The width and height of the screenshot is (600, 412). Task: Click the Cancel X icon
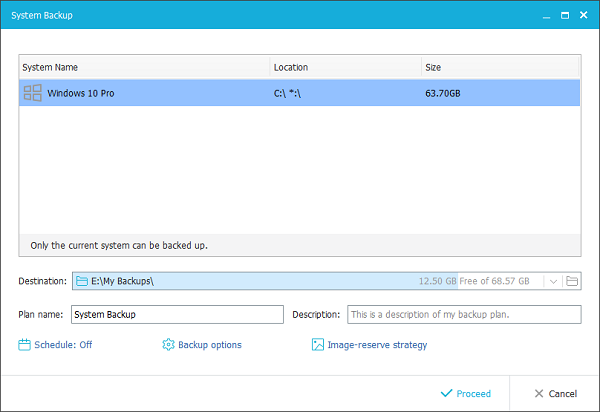[x=539, y=393]
